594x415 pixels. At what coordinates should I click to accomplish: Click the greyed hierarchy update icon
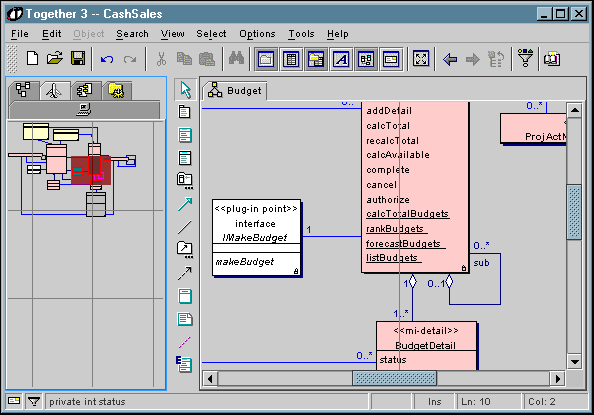[x=496, y=59]
